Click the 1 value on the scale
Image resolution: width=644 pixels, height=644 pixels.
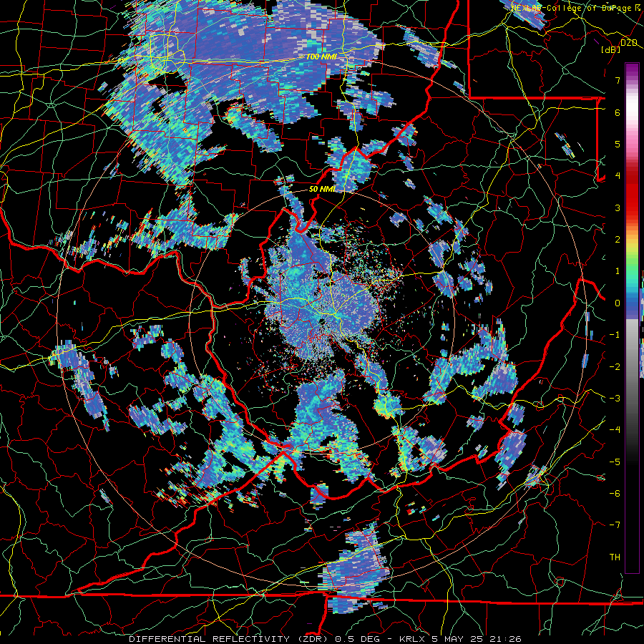[x=618, y=271]
